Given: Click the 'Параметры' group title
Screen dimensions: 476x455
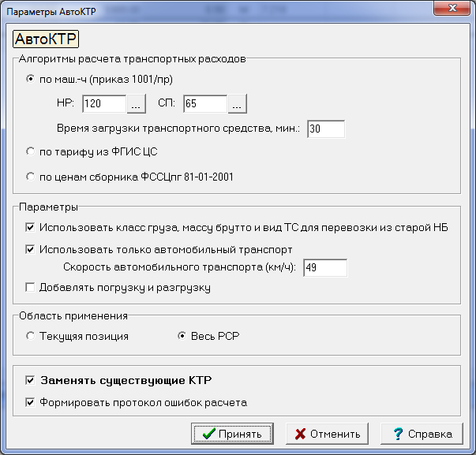Looking at the screenshot, I should pos(48,207).
